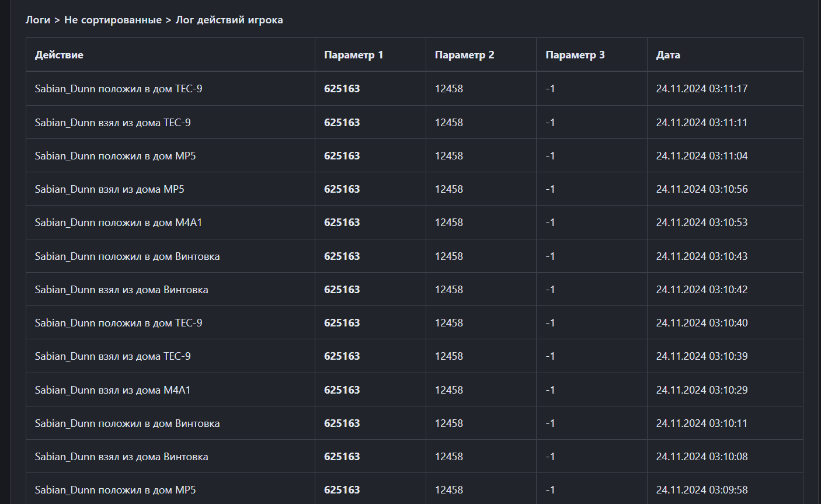
Task: Click the "Параметр 2" column header
Action: pyautogui.click(x=464, y=55)
